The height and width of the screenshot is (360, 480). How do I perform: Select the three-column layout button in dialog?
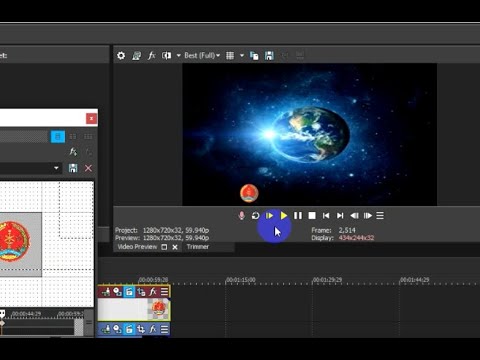click(88, 137)
